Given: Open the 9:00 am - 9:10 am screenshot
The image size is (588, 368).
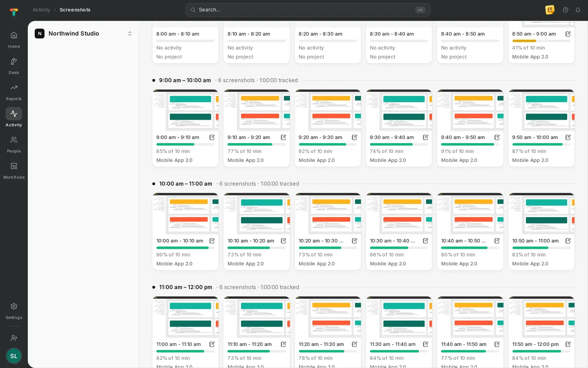Looking at the screenshot, I should coord(185,110).
